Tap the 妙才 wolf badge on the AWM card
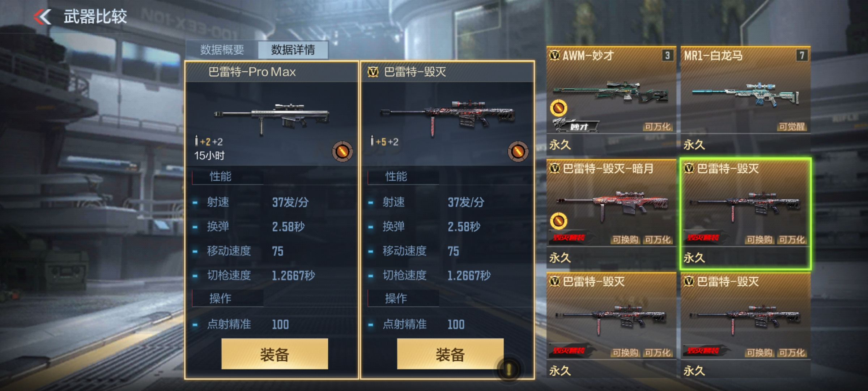The height and width of the screenshot is (391, 868). click(x=576, y=126)
